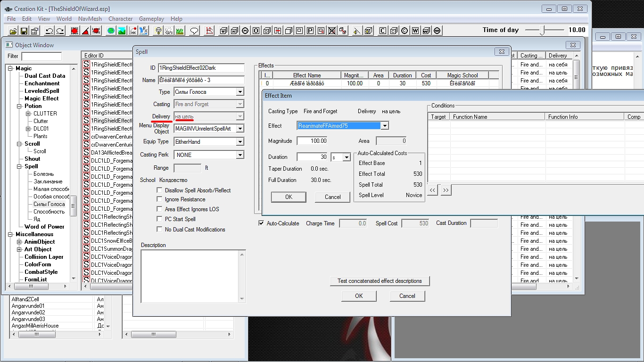Screen dimensions: 644x362
Task: Click the Magnitude input field
Action: pos(312,141)
